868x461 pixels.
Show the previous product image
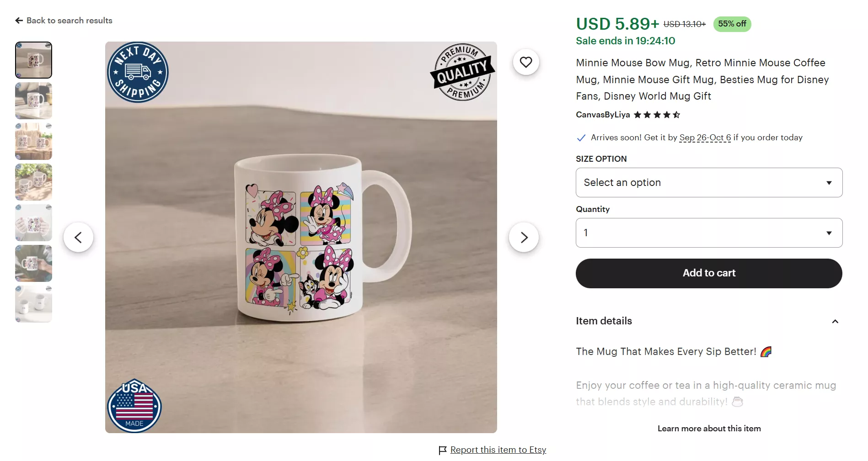pyautogui.click(x=78, y=237)
